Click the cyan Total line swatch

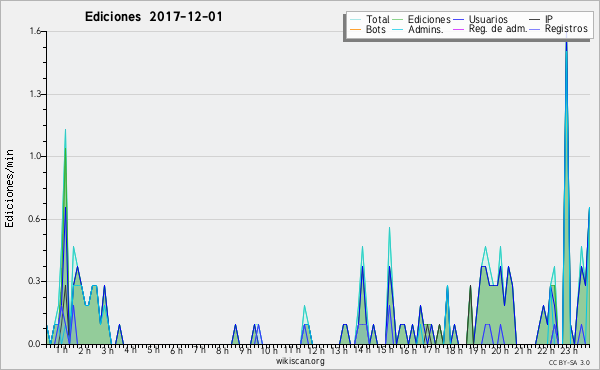click(355, 20)
